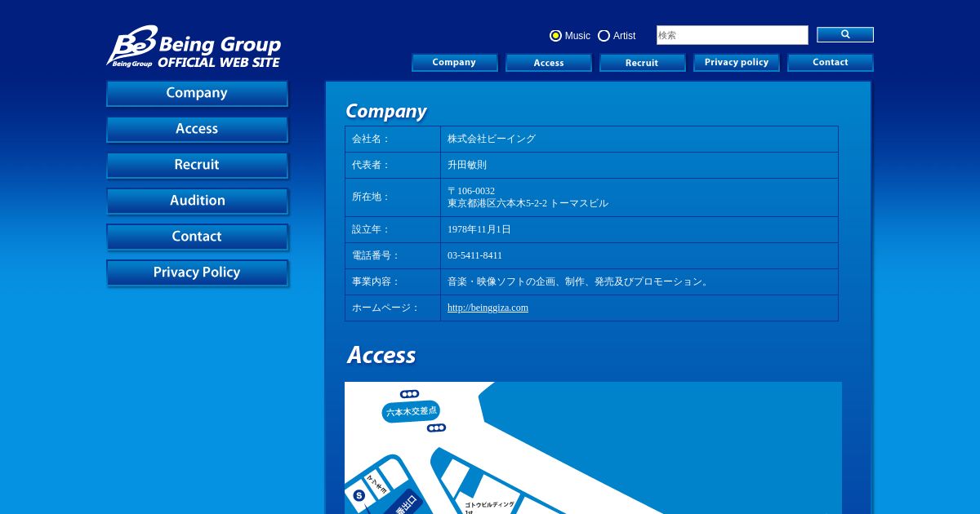Open Privacy policy in top navigation
Image resolution: width=980 pixels, height=514 pixels.
(x=737, y=63)
